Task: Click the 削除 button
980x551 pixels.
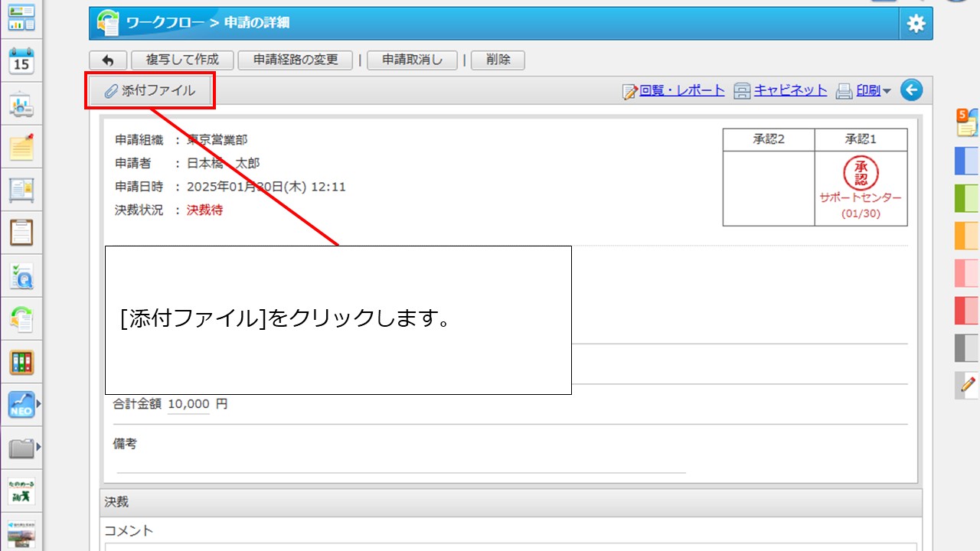Action: point(498,60)
